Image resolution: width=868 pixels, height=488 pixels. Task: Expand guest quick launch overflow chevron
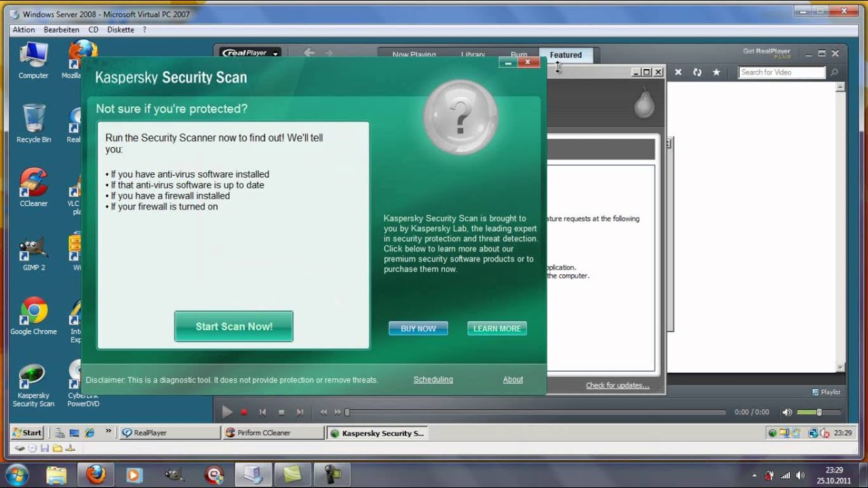[x=108, y=432]
